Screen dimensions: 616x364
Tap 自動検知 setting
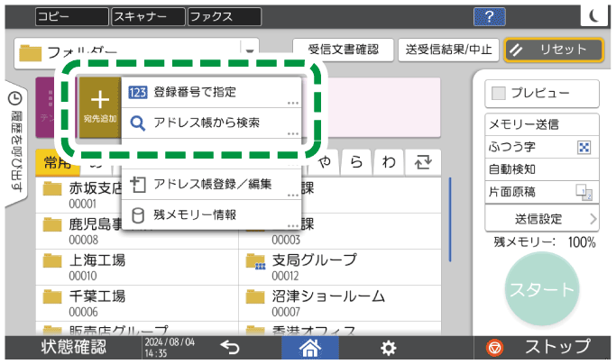pyautogui.click(x=542, y=169)
